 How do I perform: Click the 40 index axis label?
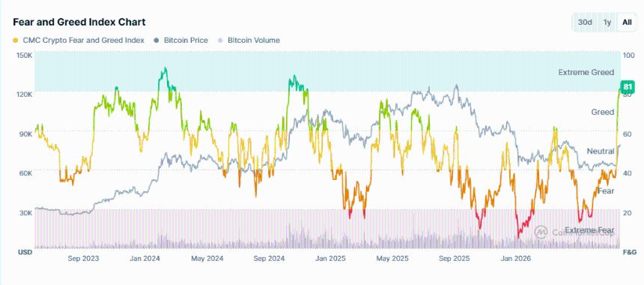coord(627,173)
